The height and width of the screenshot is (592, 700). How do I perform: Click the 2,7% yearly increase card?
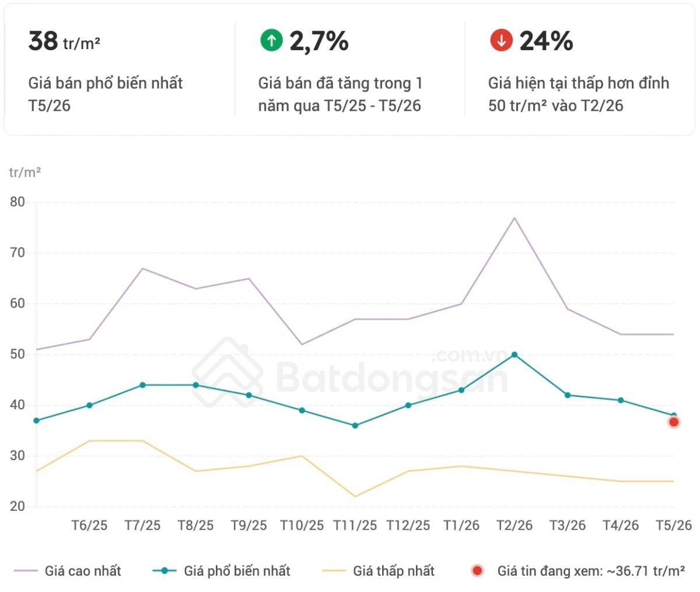[350, 69]
